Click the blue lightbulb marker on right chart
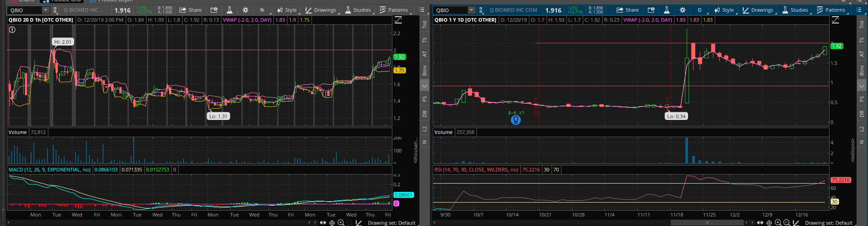This screenshot has height=226, width=868. pos(515,120)
